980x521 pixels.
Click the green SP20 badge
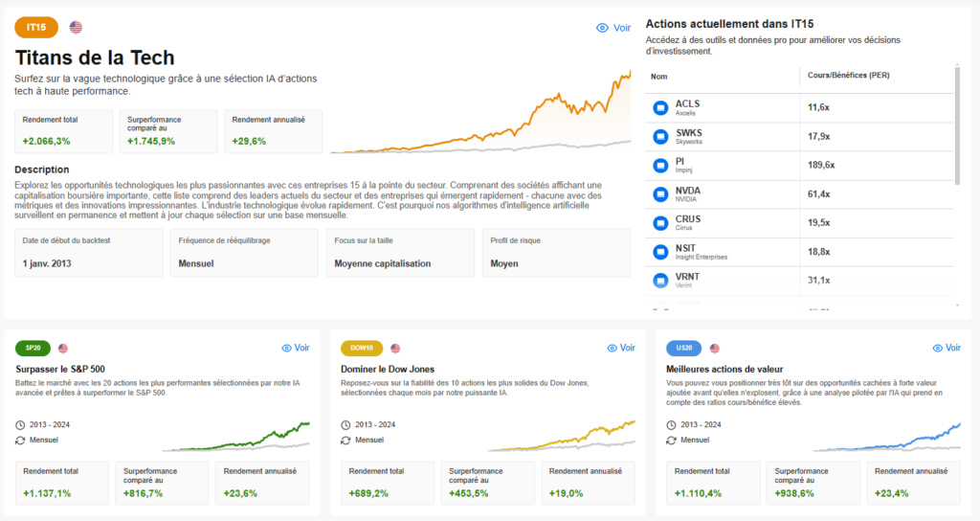[x=33, y=349]
